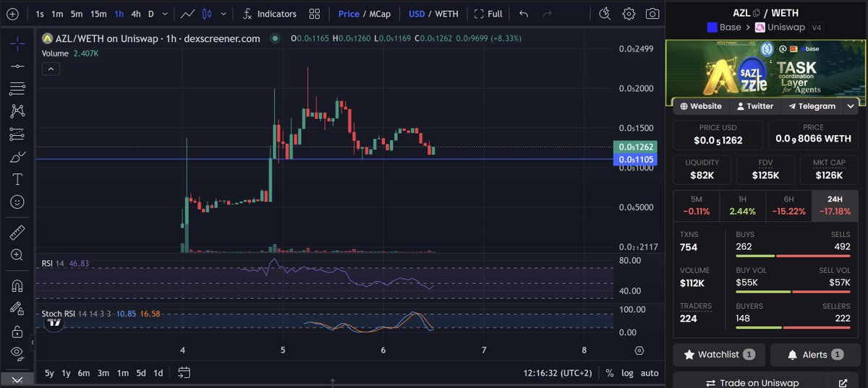Hide all drawings with eye icon
The height and width of the screenshot is (388, 868).
point(17,353)
